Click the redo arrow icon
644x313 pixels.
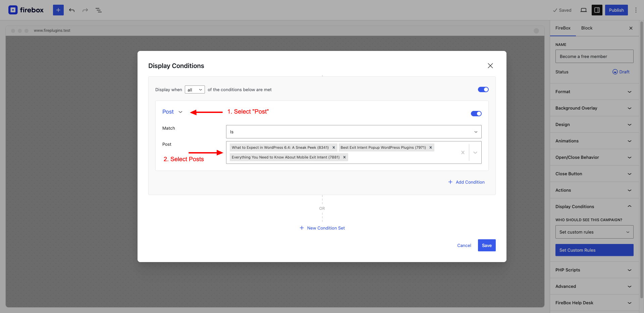[x=85, y=10]
